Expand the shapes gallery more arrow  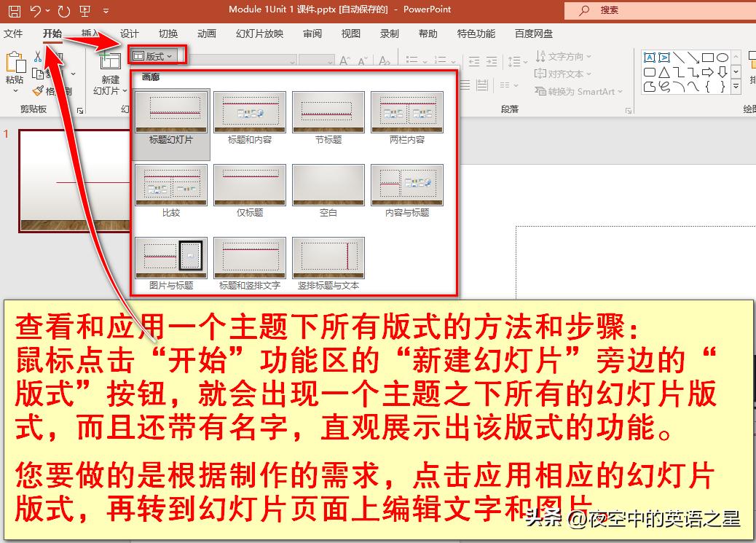(736, 86)
